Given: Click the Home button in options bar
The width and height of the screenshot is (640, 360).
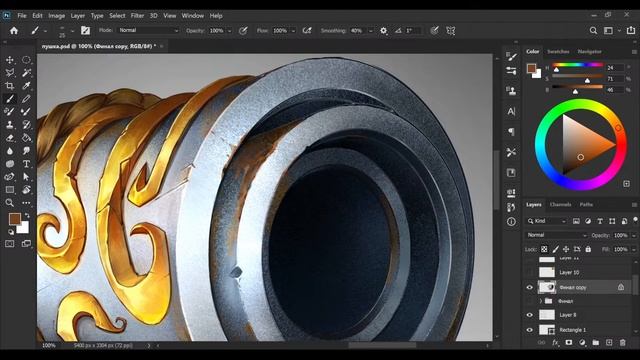Looking at the screenshot, I should point(14,31).
